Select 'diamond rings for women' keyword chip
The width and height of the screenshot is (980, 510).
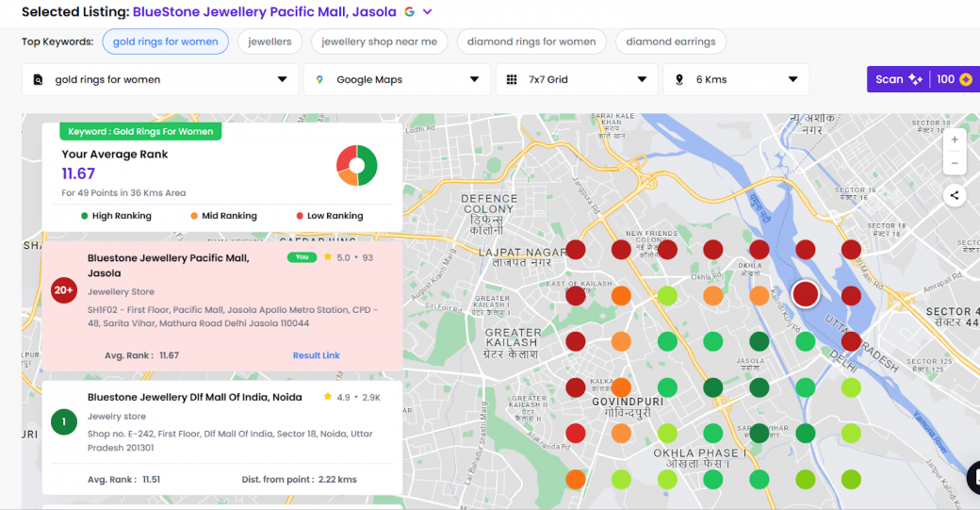tap(531, 41)
